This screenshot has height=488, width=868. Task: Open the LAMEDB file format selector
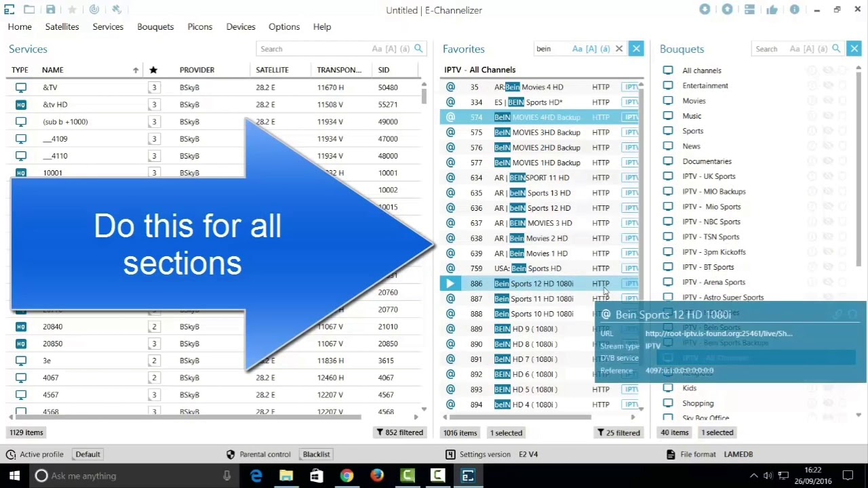738,454
